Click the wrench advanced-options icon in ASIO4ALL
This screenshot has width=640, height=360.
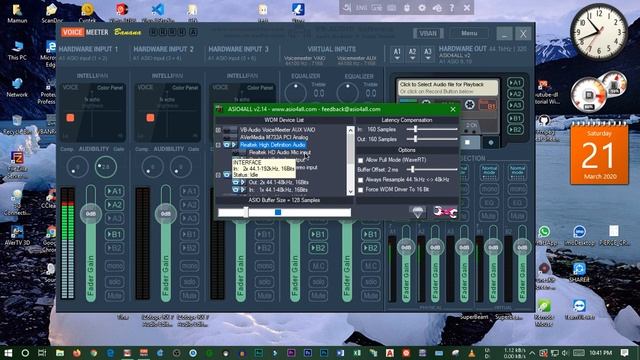tap(445, 212)
